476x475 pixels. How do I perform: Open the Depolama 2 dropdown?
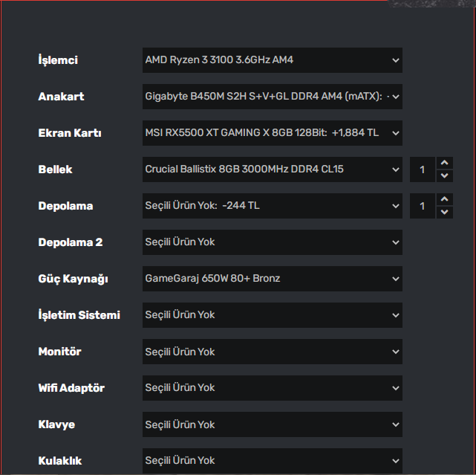[272, 242]
